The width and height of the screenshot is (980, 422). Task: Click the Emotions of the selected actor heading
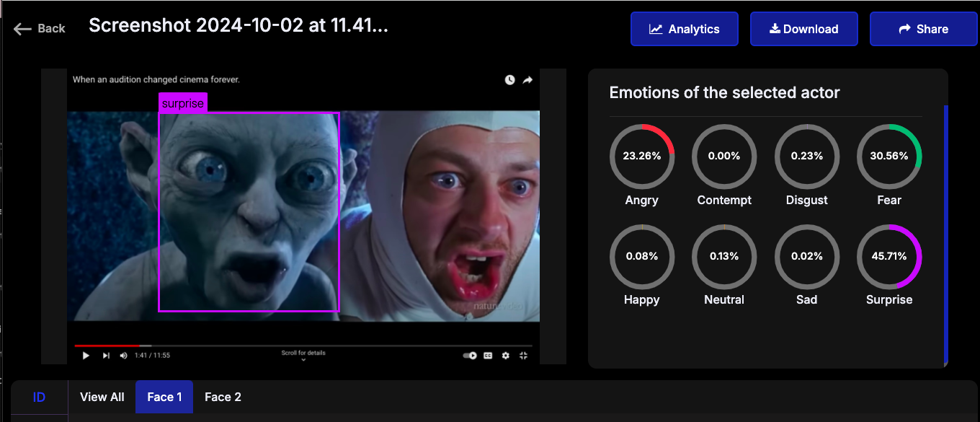[x=725, y=92]
